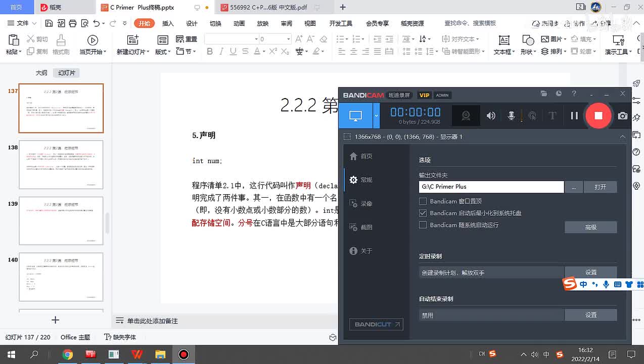Open the Section (节) dropdown
Screen dimensions: 644x364
point(187,51)
